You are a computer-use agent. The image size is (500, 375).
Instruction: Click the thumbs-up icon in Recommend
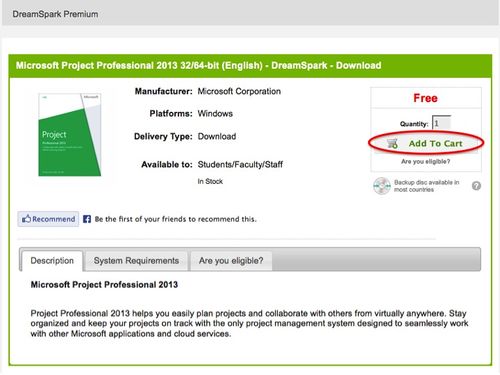(26, 219)
